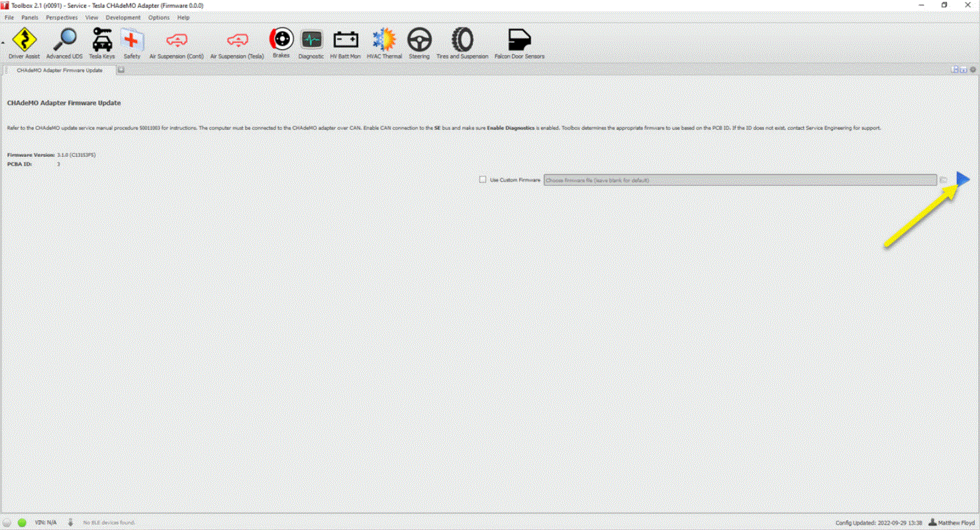Click the PCBA ID label
Screen dimensions: 980x530
(21, 164)
